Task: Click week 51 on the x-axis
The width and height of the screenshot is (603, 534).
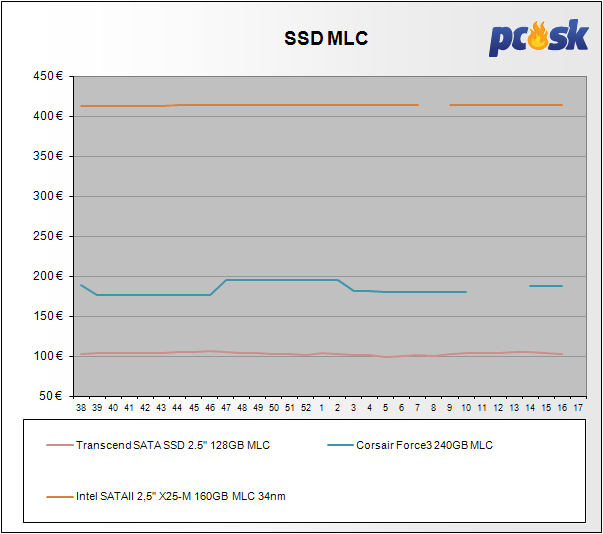Action: tap(290, 408)
